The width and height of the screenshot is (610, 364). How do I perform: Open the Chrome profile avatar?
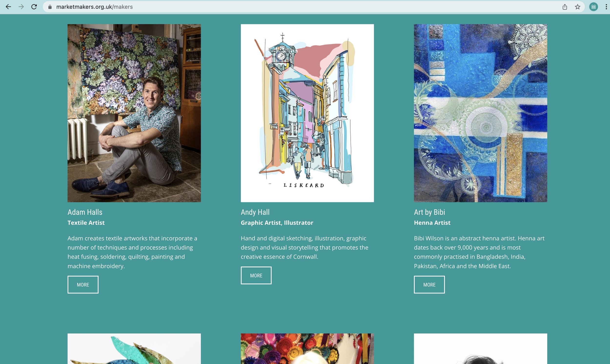[594, 7]
